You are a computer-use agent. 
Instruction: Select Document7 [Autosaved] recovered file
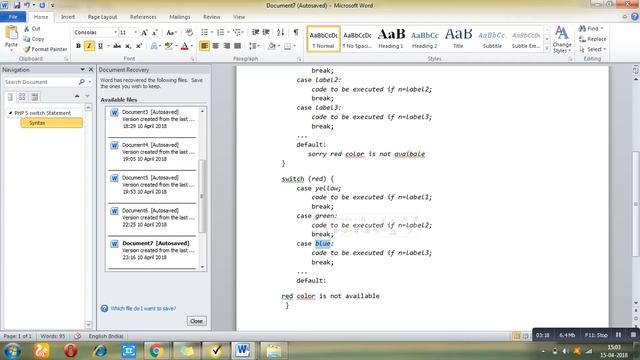[x=153, y=251]
